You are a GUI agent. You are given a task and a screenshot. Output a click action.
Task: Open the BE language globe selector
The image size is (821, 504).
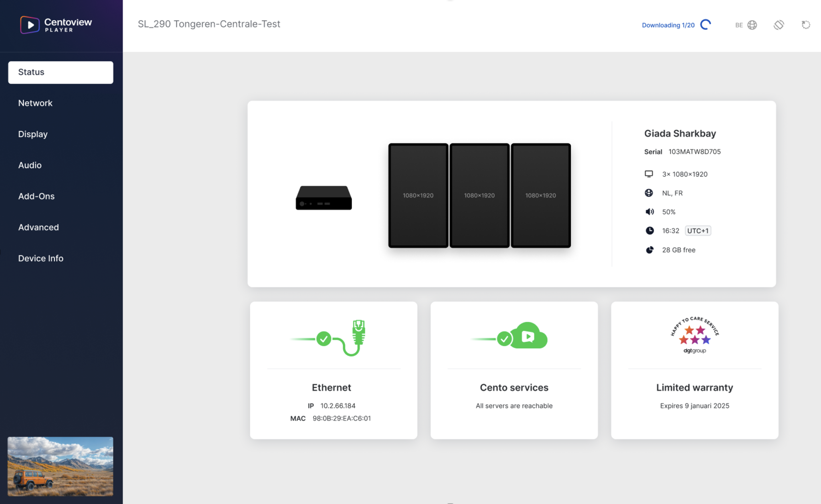[x=746, y=25]
